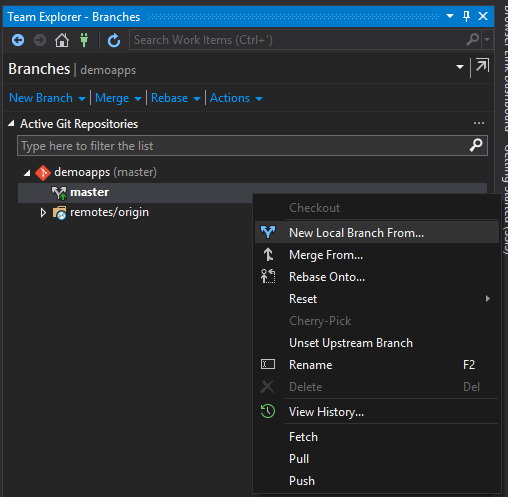
Task: Click the Rebase Onto icon
Action: click(x=268, y=276)
